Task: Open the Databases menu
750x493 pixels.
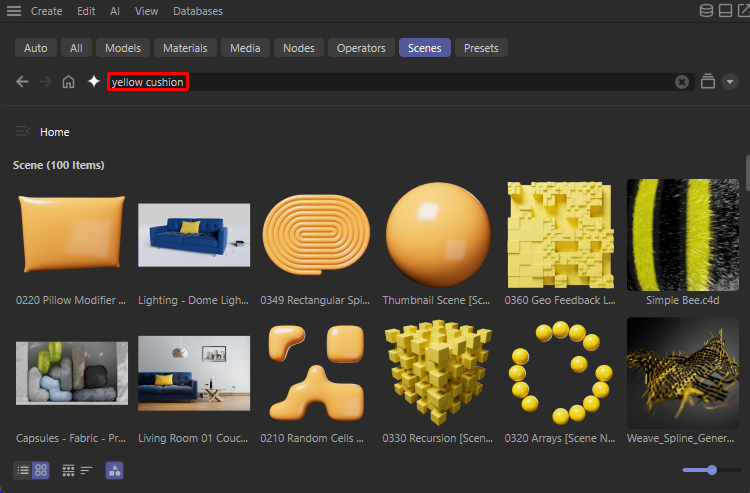Action: (198, 11)
